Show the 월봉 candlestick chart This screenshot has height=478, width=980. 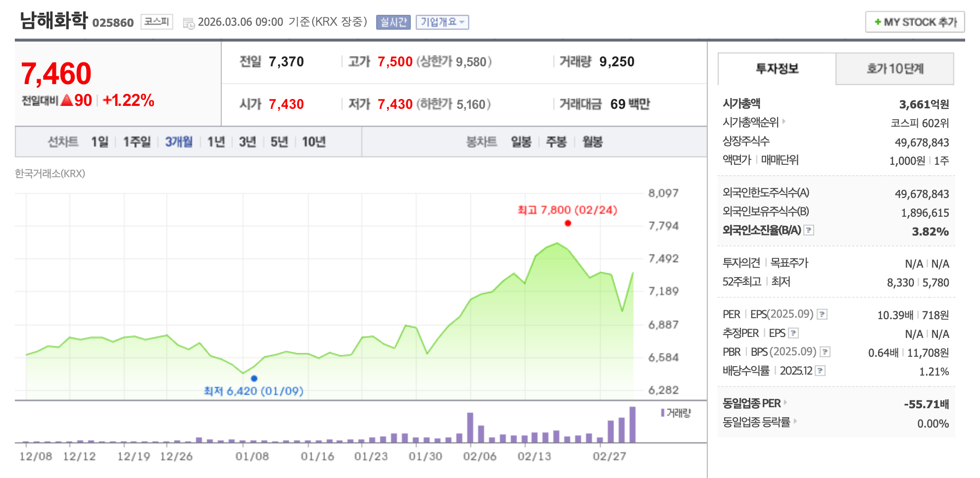(592, 142)
